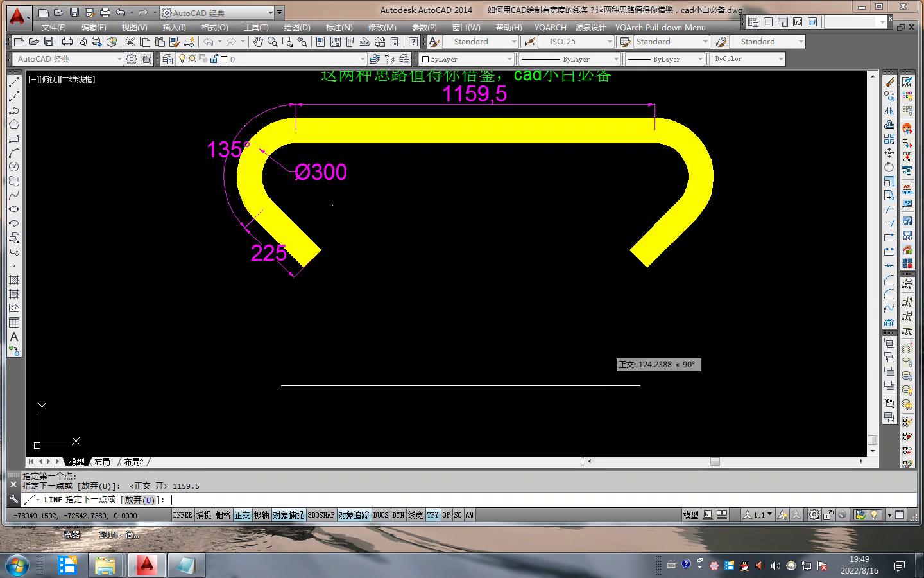Select the Line draw tool

pos(14,83)
